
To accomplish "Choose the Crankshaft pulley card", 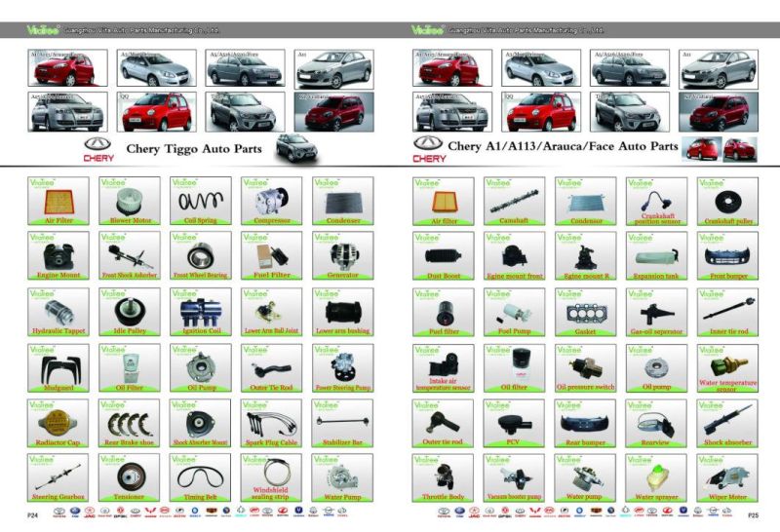I will tap(727, 202).
